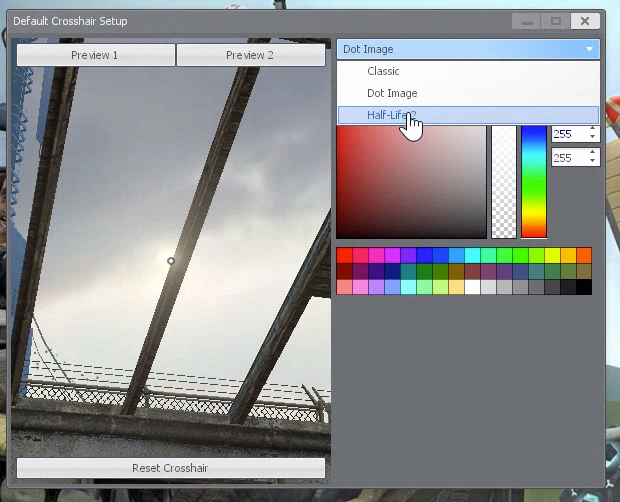Image resolution: width=620 pixels, height=502 pixels.
Task: Choose the bright orange palette swatch
Action: pos(584,255)
